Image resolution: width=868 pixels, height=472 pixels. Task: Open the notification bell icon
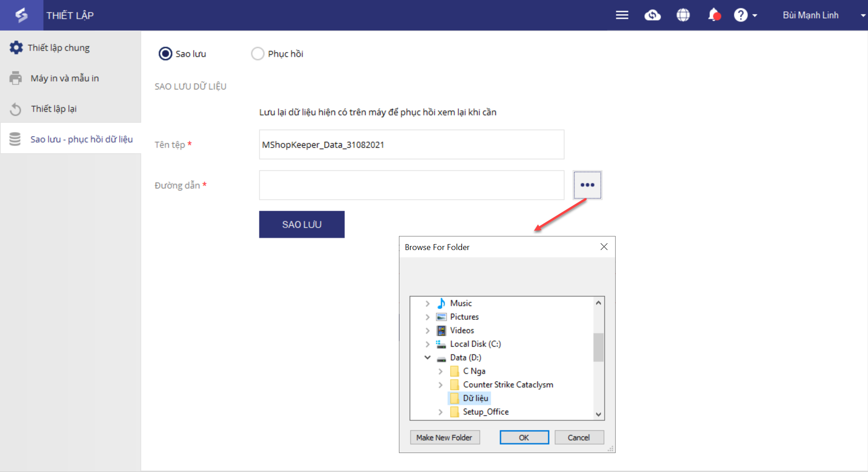[714, 15]
